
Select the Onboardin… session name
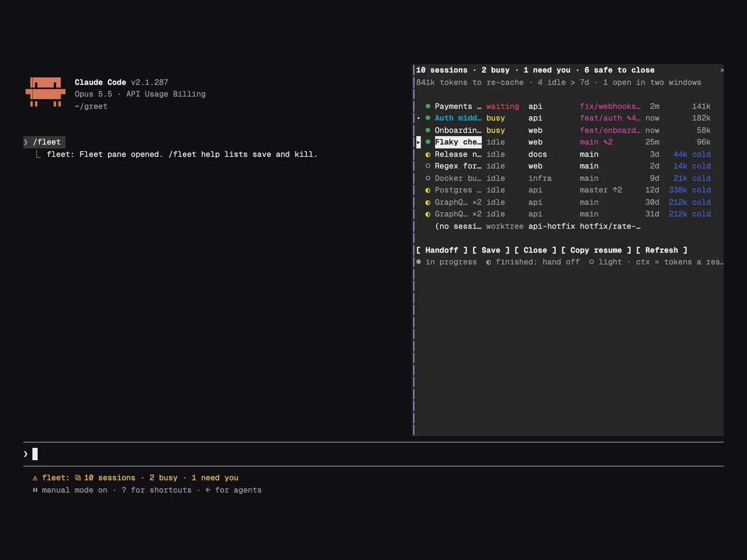(x=458, y=130)
